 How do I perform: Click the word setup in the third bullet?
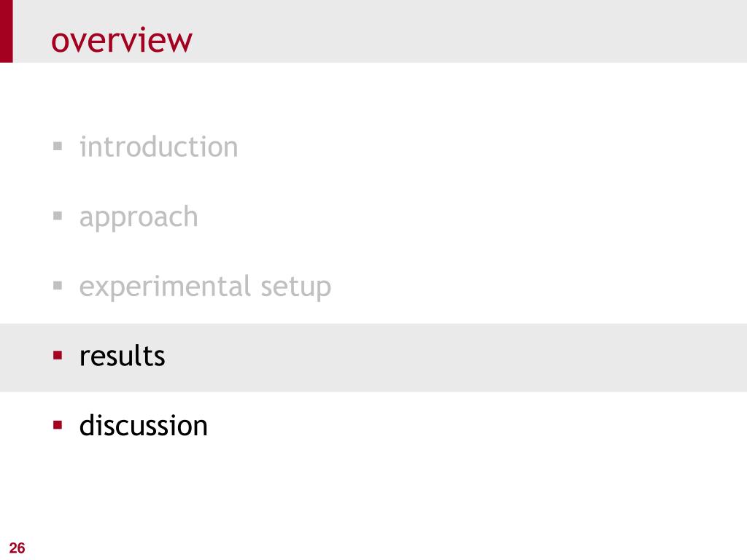point(296,287)
